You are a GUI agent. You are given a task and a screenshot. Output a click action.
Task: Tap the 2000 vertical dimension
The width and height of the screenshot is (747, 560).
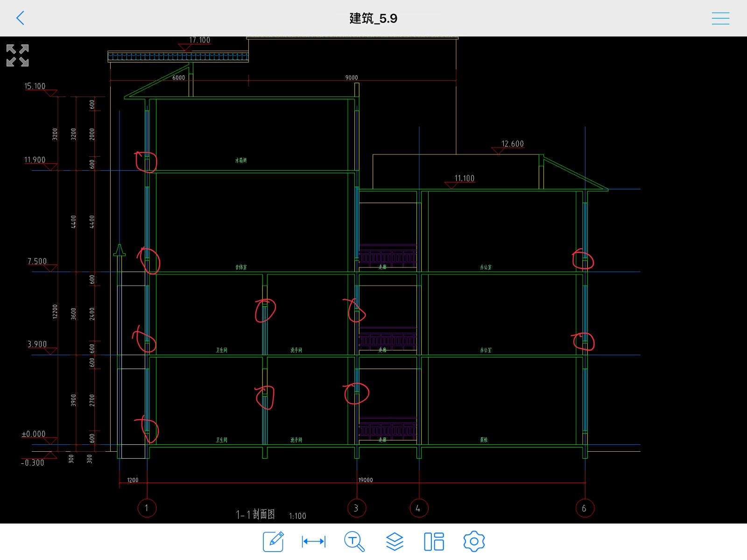(x=92, y=134)
